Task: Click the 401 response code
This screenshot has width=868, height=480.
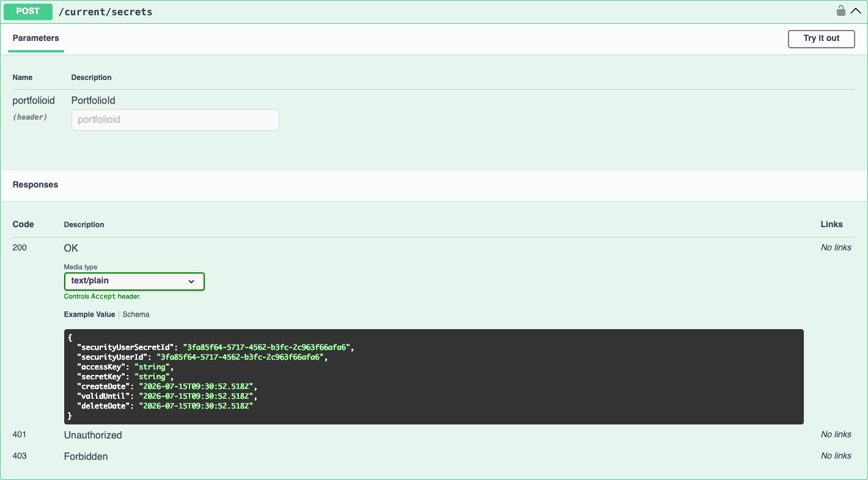Action: 20,435
